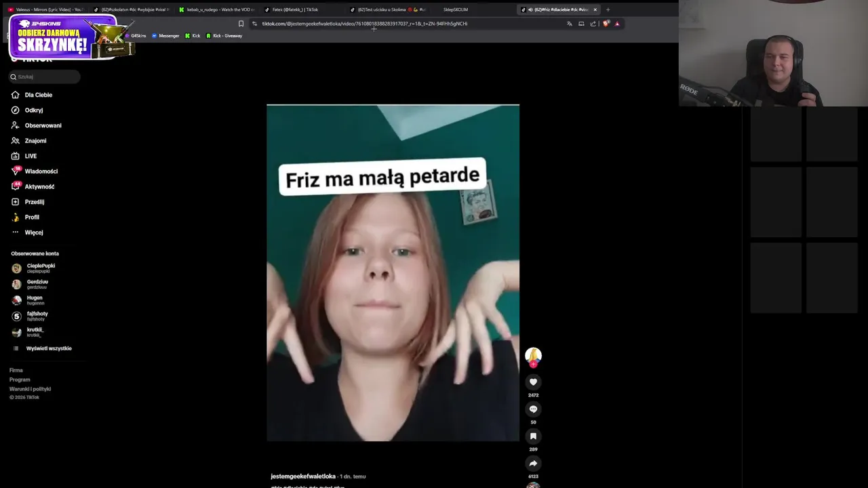The width and height of the screenshot is (868, 488).
Task: Click the 289 saves count
Action: [533, 449]
